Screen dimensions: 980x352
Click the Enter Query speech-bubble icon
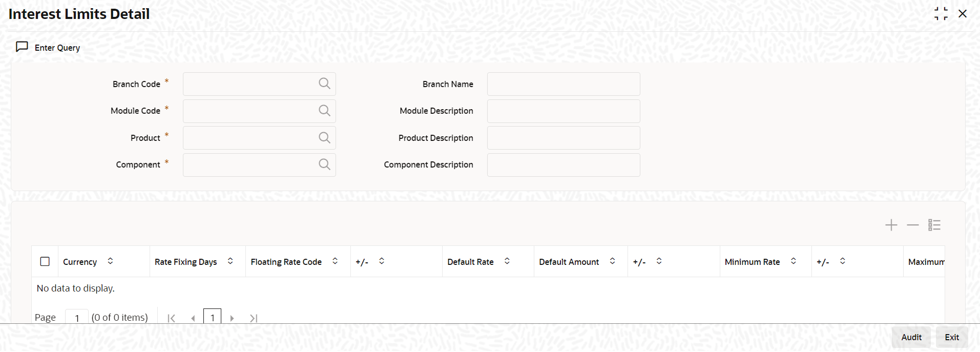(22, 47)
